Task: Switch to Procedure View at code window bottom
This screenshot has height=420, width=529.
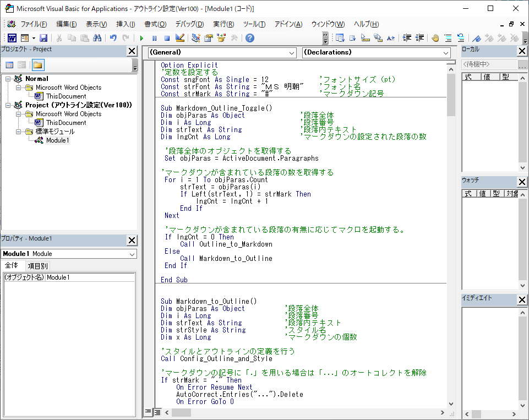Action: [148, 412]
